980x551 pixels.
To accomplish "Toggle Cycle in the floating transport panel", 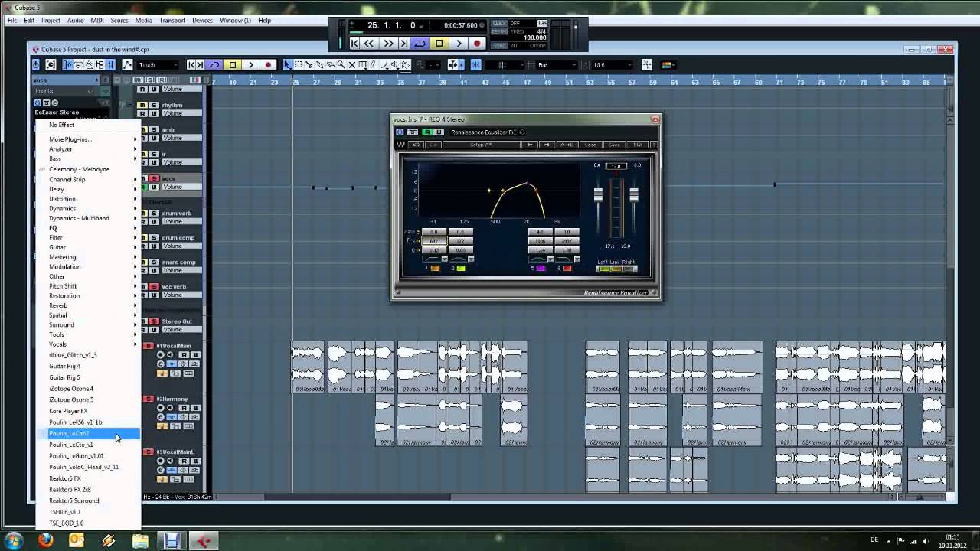I will coord(420,44).
